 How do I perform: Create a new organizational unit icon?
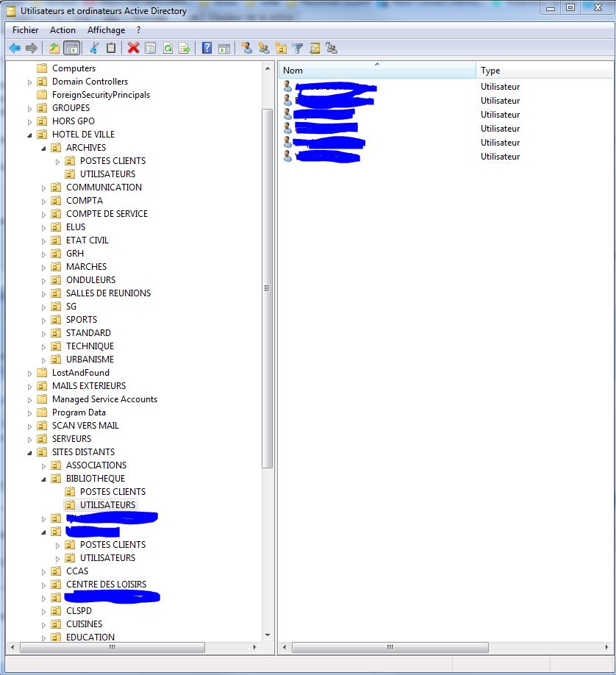click(281, 49)
